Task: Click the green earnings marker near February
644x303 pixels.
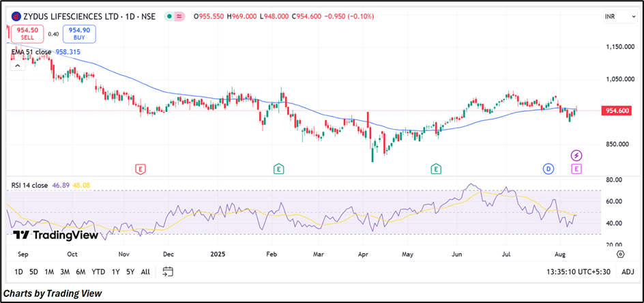Action: (278, 168)
